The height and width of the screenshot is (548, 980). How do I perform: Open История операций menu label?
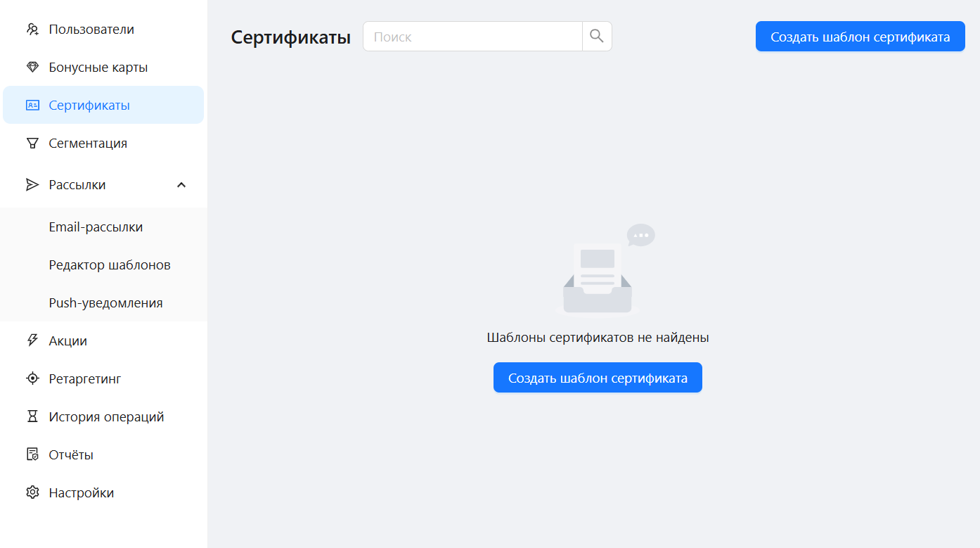pyautogui.click(x=106, y=417)
